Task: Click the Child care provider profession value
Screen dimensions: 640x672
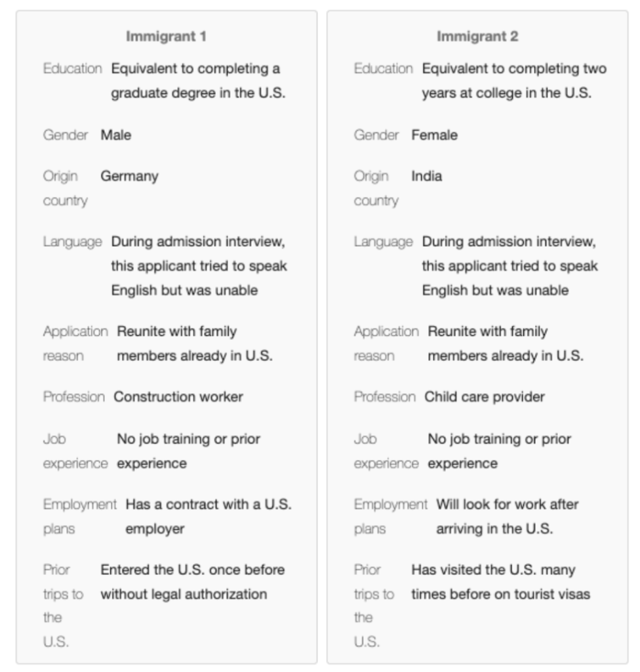Action: [x=484, y=397]
